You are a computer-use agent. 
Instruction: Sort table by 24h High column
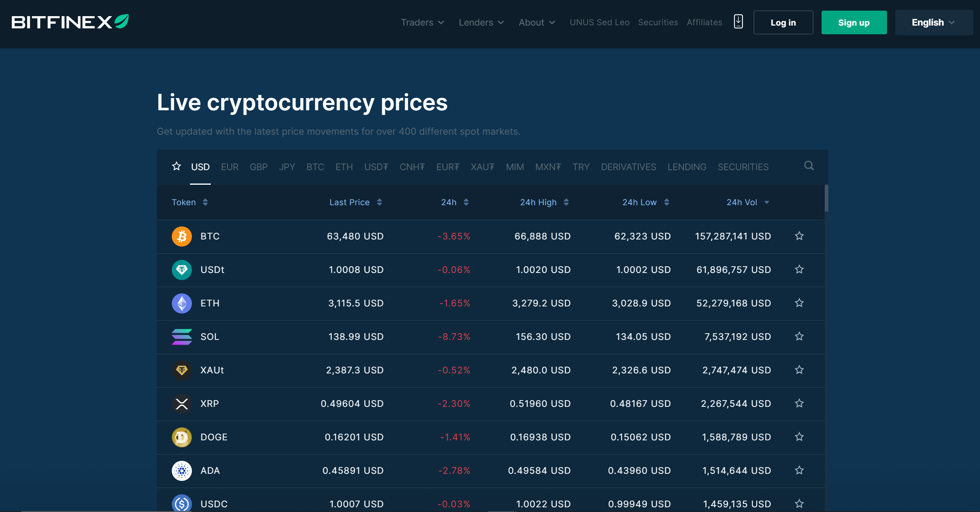(544, 202)
